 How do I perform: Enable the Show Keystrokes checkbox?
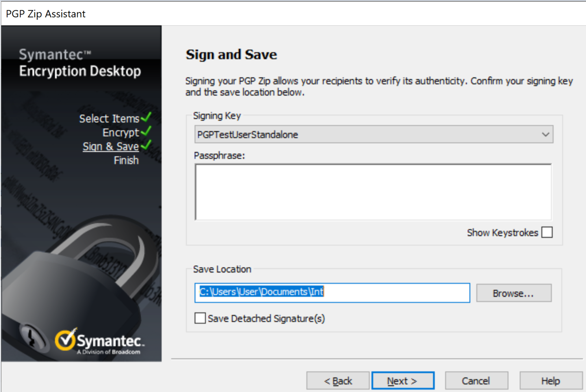click(x=547, y=233)
